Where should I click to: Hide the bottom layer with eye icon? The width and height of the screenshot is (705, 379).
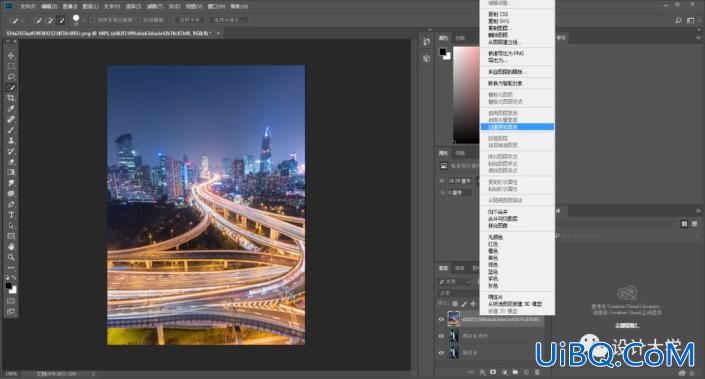coord(441,353)
